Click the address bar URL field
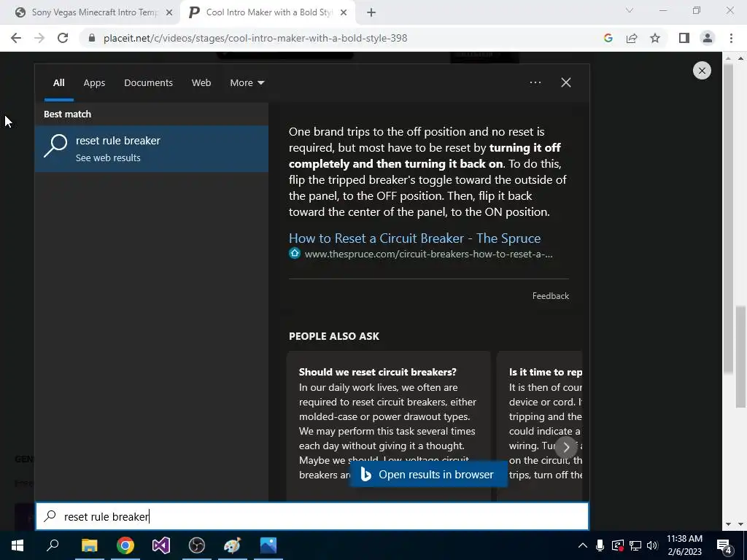The width and height of the screenshot is (747, 560). point(255,38)
